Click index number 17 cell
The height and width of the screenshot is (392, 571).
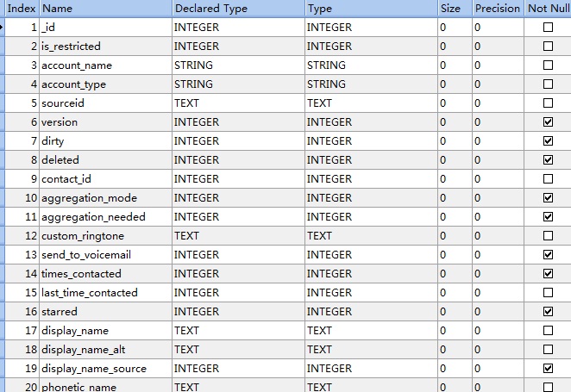coord(22,330)
